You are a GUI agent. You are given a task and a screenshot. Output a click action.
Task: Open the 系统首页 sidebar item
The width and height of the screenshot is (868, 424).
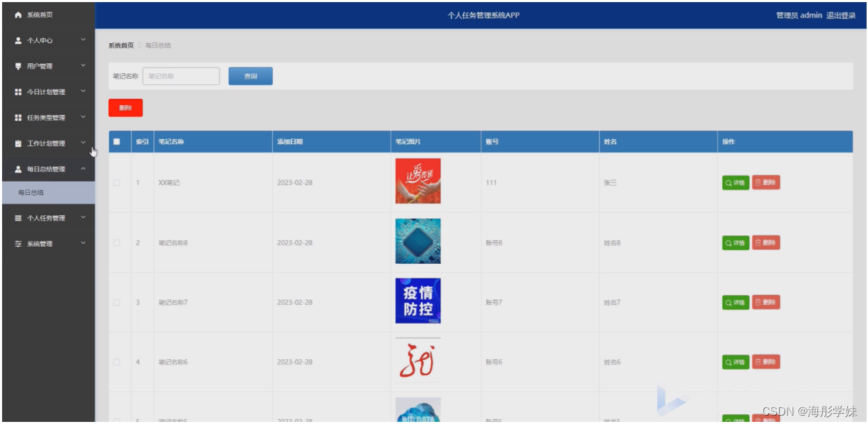click(x=49, y=15)
